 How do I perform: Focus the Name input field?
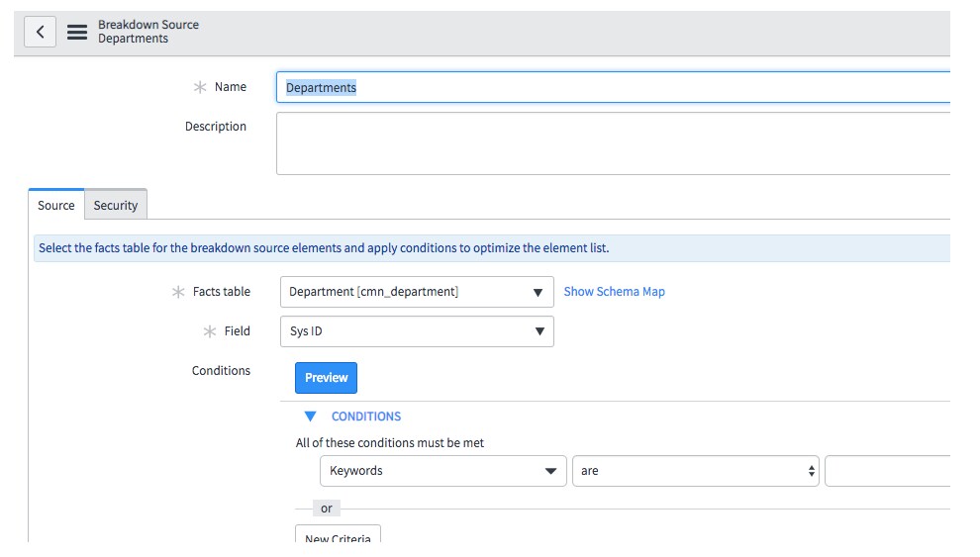(x=613, y=87)
